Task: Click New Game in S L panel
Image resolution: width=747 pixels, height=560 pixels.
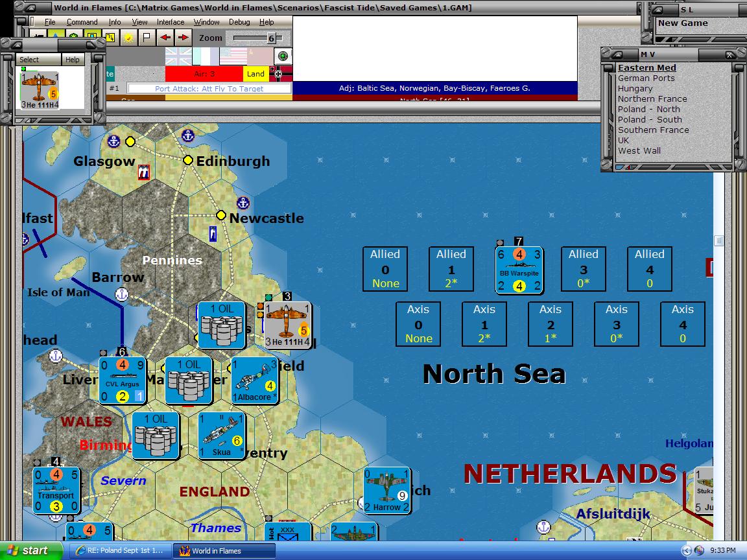Action: [683, 23]
